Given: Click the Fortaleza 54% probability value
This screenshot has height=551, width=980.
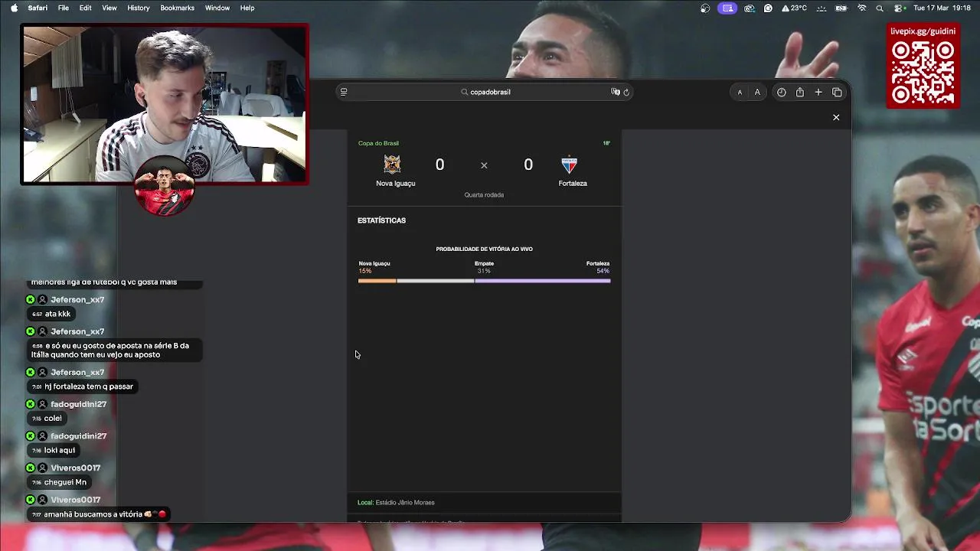Looking at the screenshot, I should [x=603, y=271].
